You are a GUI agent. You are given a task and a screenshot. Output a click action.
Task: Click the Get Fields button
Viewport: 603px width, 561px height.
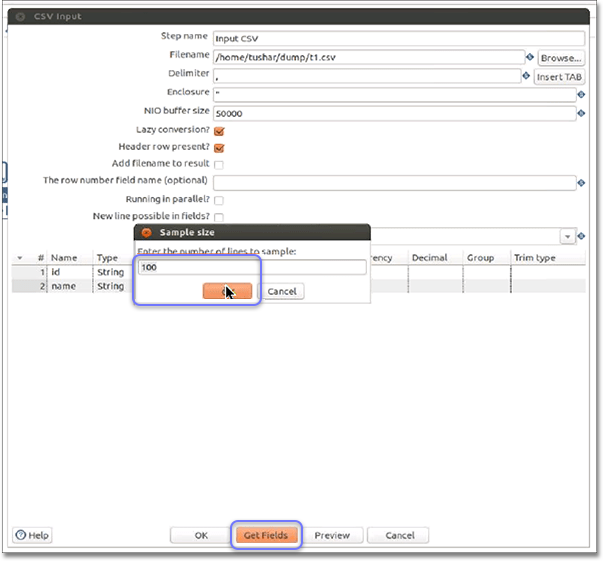(x=266, y=535)
